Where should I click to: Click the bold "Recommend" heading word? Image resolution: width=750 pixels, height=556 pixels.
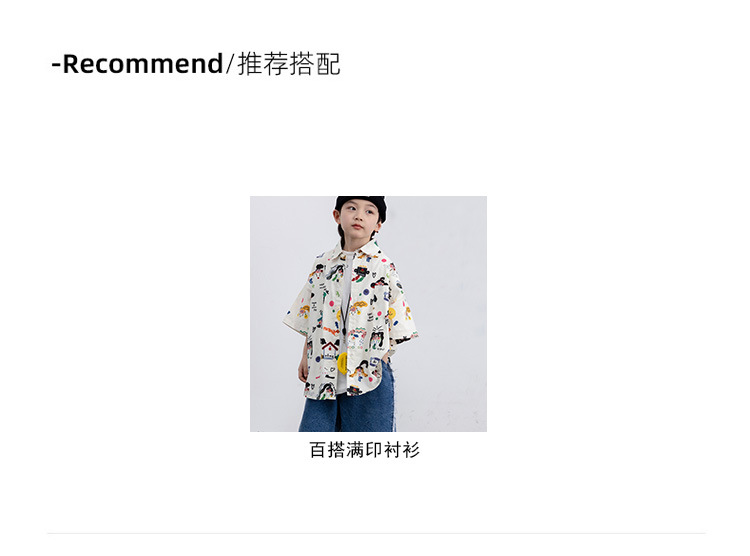click(x=143, y=64)
